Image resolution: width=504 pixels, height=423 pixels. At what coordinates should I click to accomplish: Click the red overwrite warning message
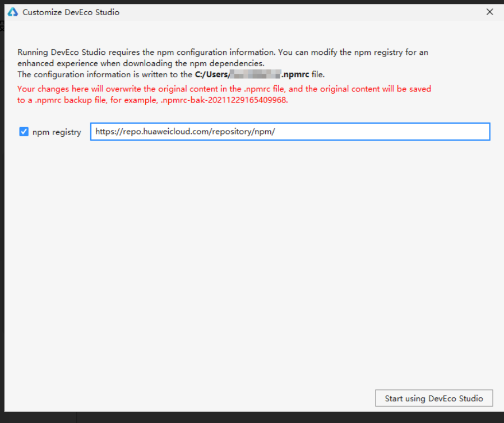pos(224,89)
